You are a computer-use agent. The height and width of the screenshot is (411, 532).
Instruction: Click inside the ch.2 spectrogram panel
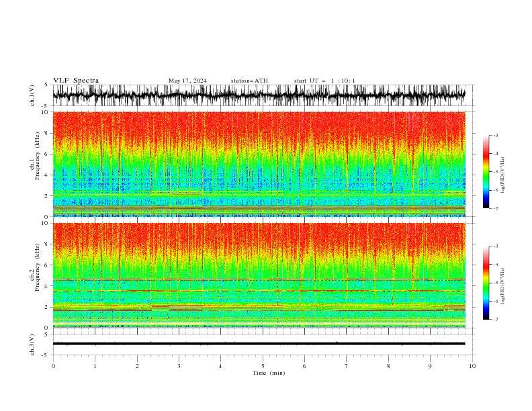tap(259, 275)
